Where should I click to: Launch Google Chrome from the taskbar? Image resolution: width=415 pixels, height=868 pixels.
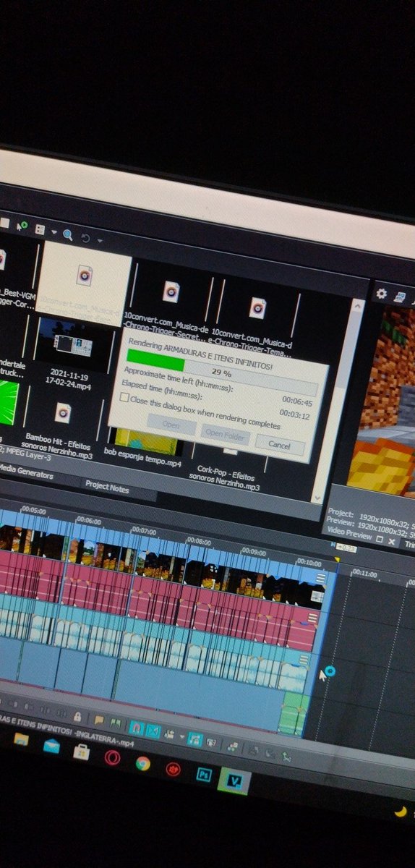click(x=142, y=762)
